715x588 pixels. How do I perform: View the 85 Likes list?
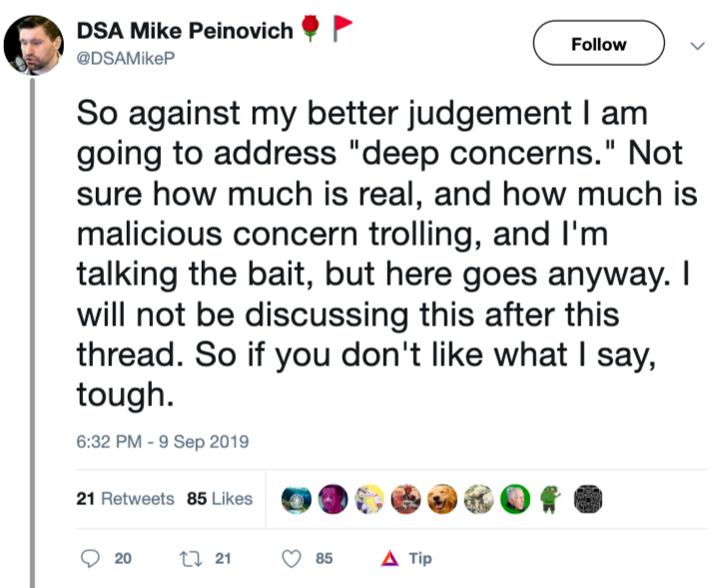pyautogui.click(x=220, y=498)
